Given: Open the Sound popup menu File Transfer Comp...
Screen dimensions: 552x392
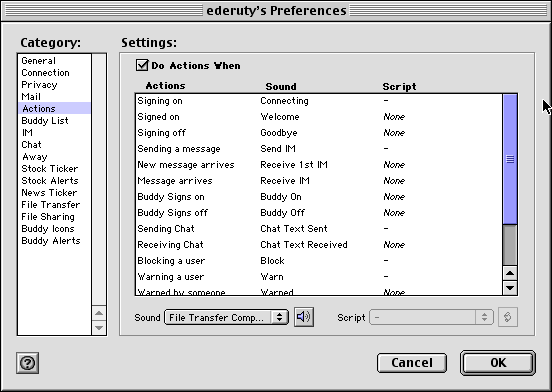Looking at the screenshot, I should (226, 317).
